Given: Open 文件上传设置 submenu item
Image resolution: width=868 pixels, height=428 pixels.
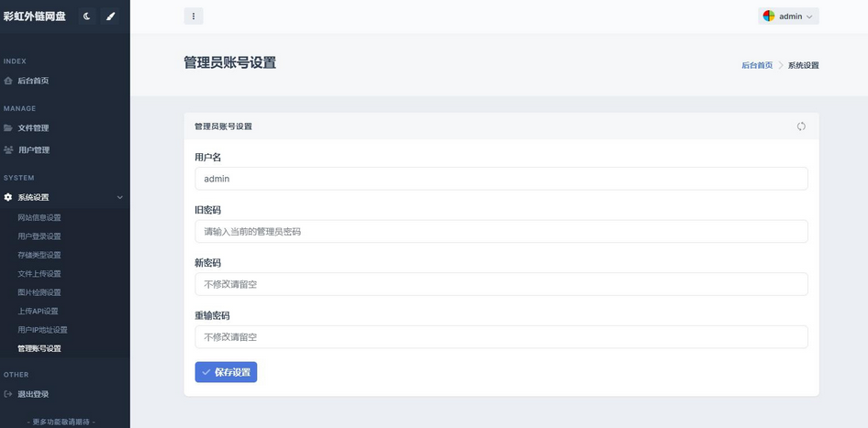Looking at the screenshot, I should [39, 274].
